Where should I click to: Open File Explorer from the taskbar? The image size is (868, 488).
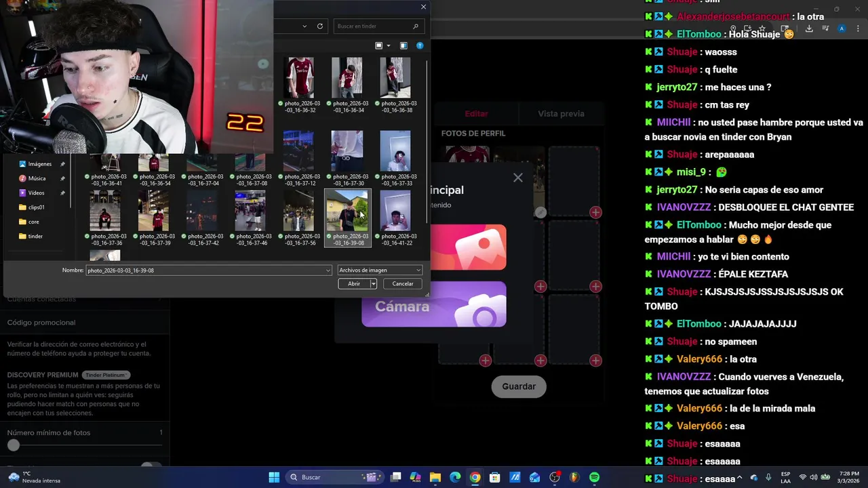click(435, 477)
